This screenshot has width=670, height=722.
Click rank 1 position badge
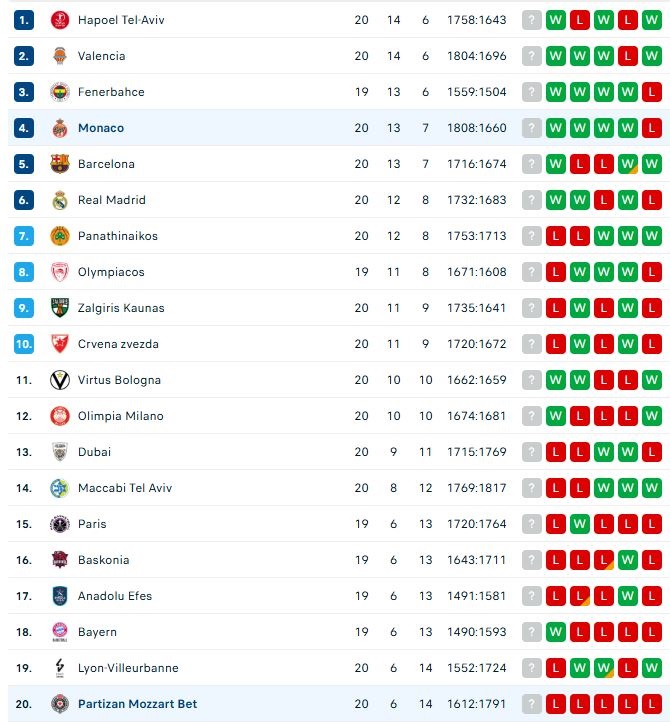pyautogui.click(x=24, y=20)
